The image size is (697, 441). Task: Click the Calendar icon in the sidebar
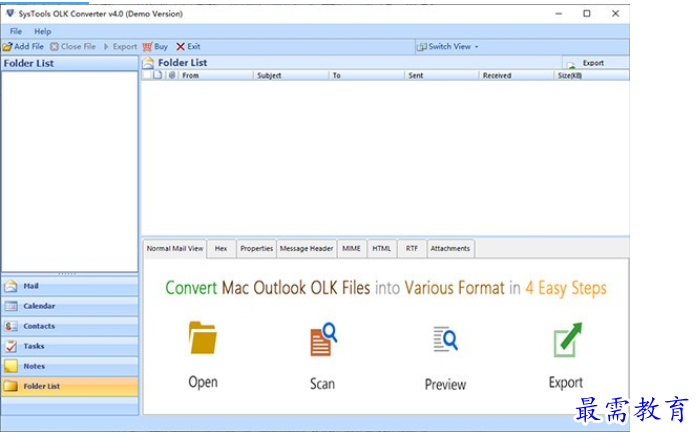tap(11, 306)
